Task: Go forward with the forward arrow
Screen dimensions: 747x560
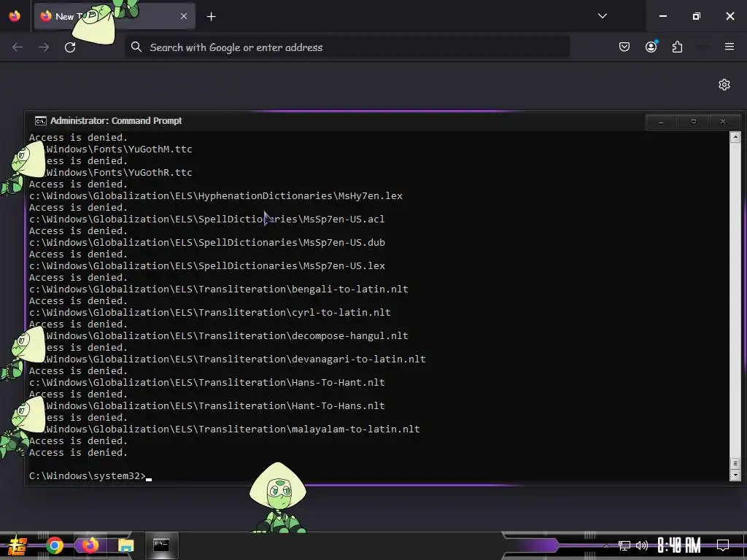Action: coord(44,47)
